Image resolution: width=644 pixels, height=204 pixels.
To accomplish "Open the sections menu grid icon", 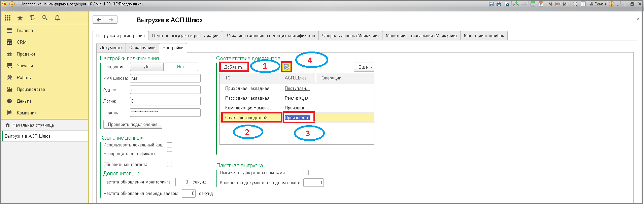I will pyautogui.click(x=7, y=18).
